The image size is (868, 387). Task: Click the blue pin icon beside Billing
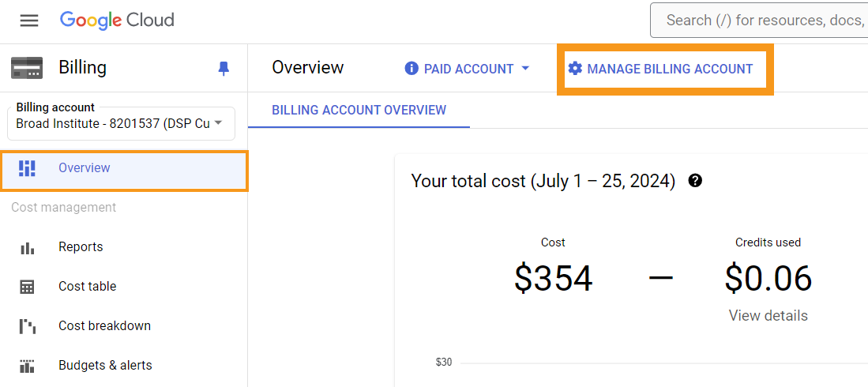pos(224,69)
